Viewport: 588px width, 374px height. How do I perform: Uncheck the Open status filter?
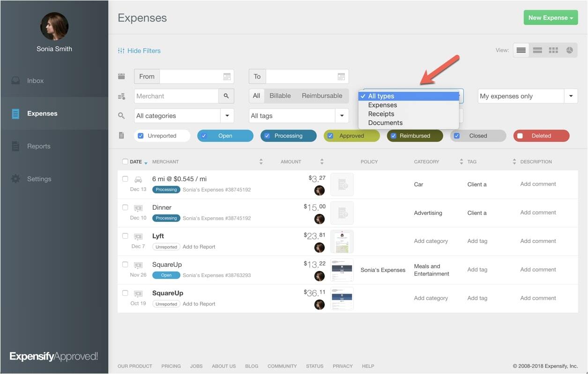tap(203, 135)
